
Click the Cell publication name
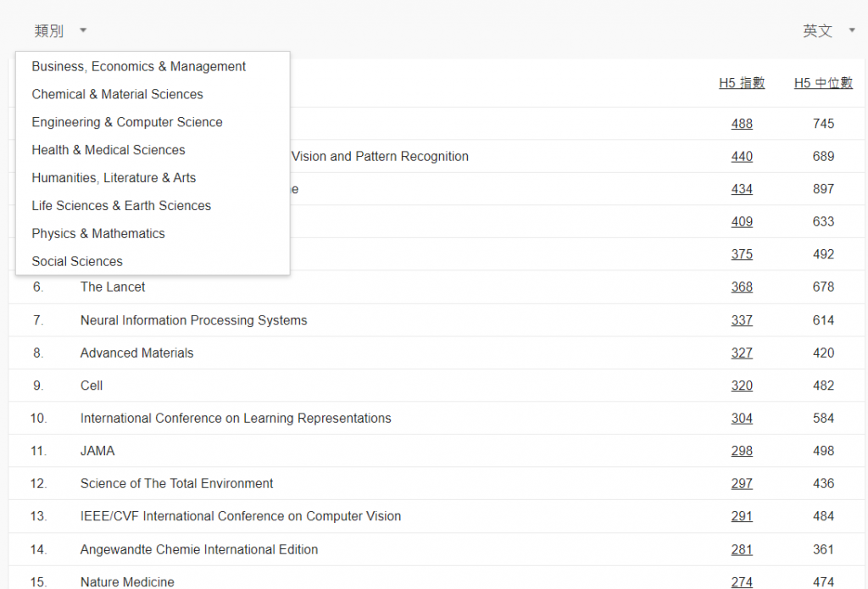coord(92,386)
